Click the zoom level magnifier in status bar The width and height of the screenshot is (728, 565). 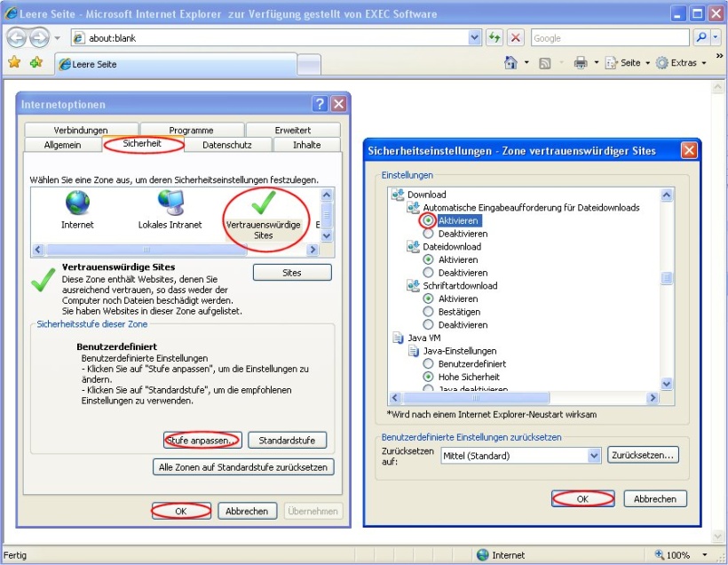point(660,554)
